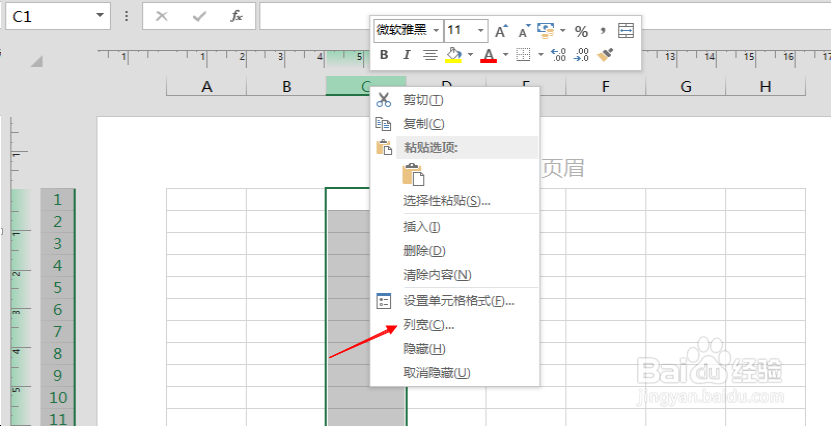
Task: Click the 页眉 header area text
Action: click(x=562, y=168)
